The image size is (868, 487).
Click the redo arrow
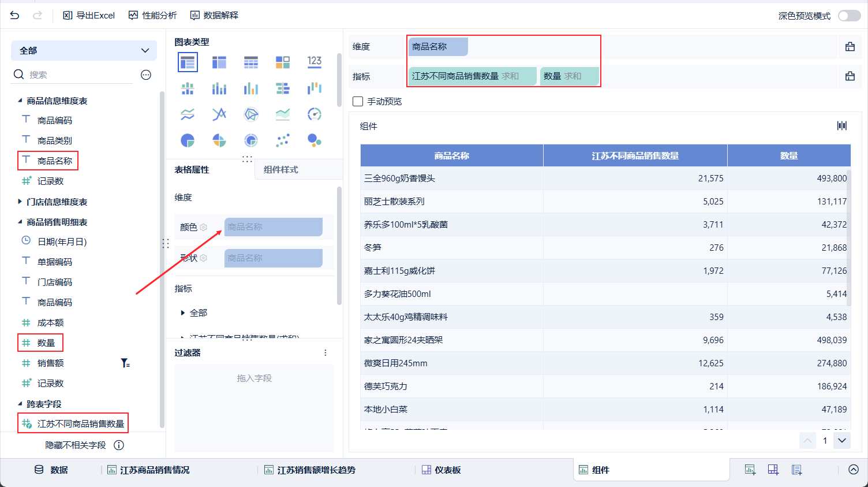38,16
